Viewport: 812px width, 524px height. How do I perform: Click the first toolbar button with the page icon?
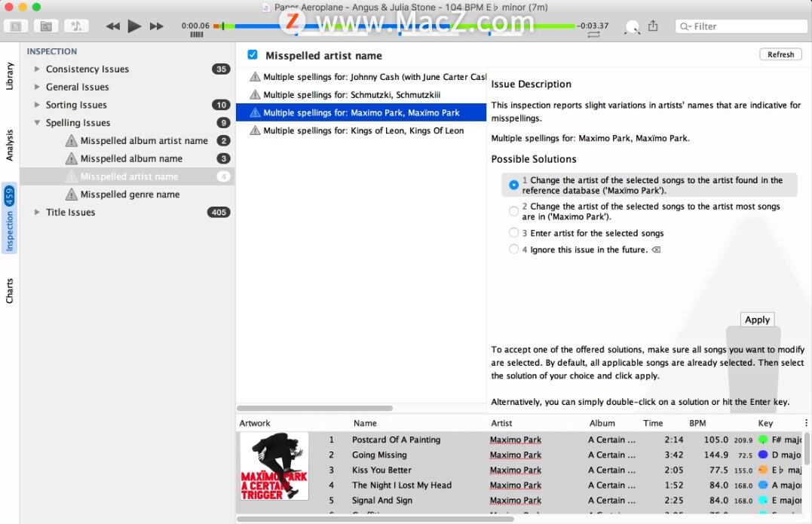click(16, 26)
